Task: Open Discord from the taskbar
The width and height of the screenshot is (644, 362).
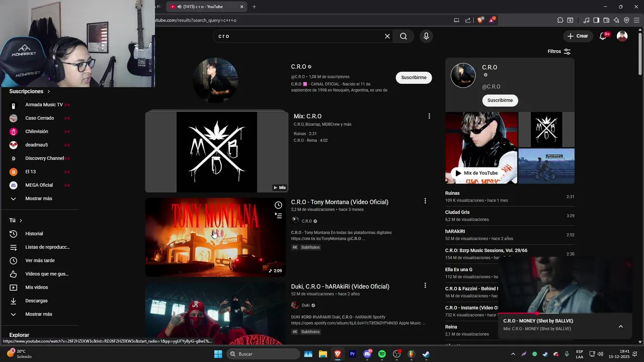Action: [x=367, y=354]
